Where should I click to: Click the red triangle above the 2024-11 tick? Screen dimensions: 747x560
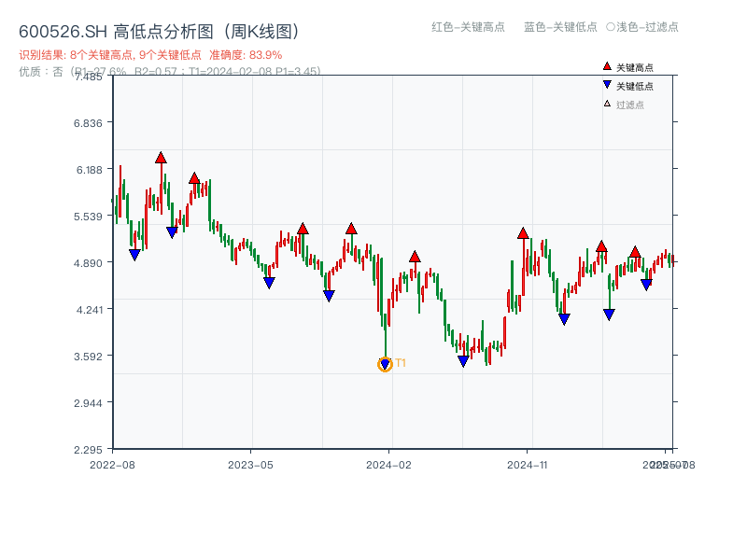pyautogui.click(x=523, y=232)
